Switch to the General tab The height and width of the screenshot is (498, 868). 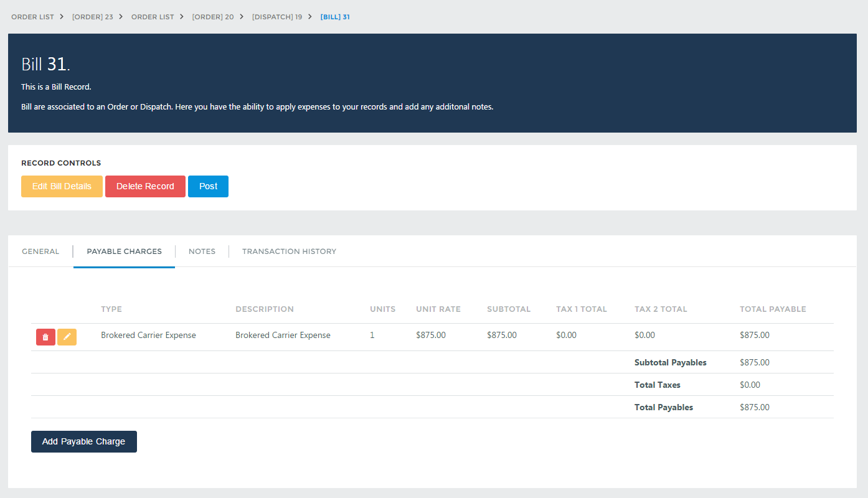tap(40, 251)
